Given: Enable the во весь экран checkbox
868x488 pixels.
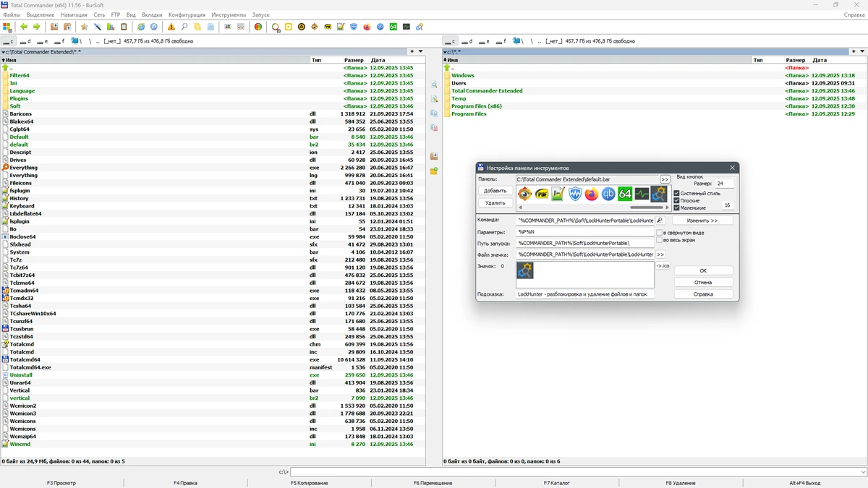Looking at the screenshot, I should (660, 240).
